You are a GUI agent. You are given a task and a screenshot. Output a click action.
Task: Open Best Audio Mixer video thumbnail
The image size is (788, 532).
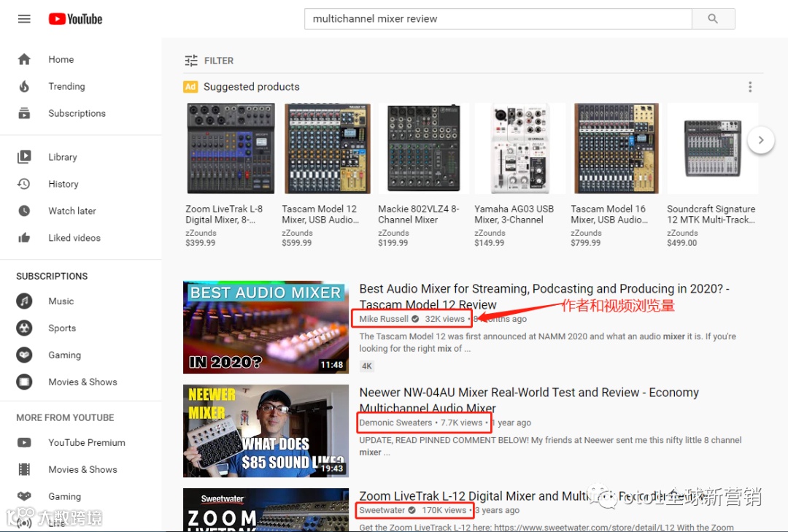click(266, 328)
